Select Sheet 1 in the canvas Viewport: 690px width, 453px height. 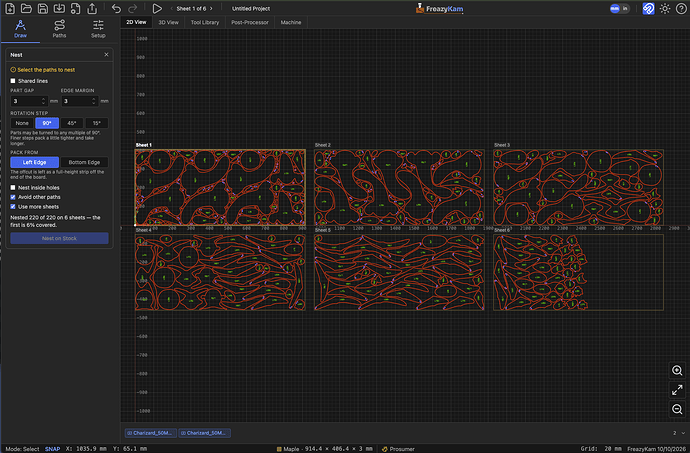(x=220, y=188)
